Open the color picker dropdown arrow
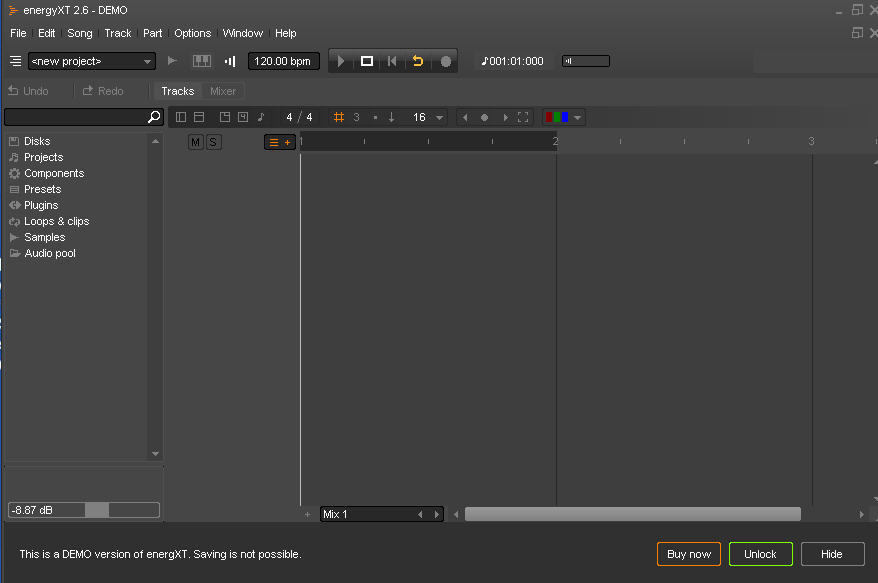Screen dimensions: 878x583 578,118
